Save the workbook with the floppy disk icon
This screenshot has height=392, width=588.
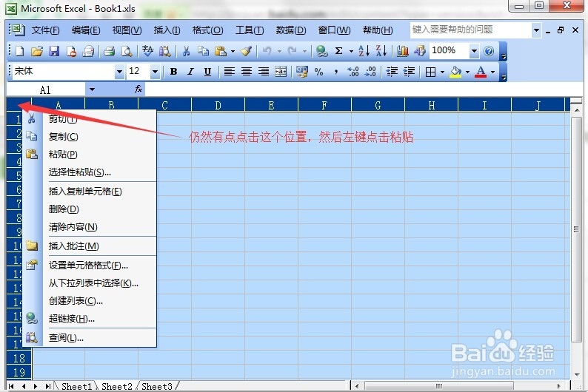[54, 51]
